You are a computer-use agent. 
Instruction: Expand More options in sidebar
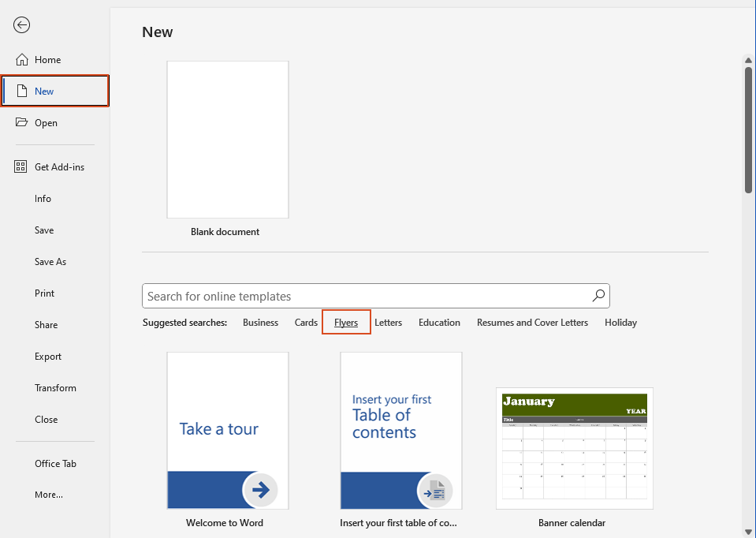[49, 494]
